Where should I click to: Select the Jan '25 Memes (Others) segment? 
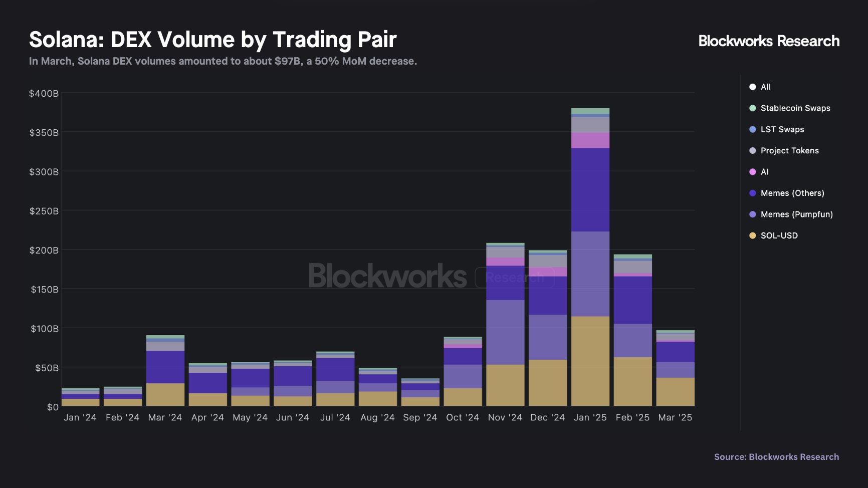pos(590,189)
